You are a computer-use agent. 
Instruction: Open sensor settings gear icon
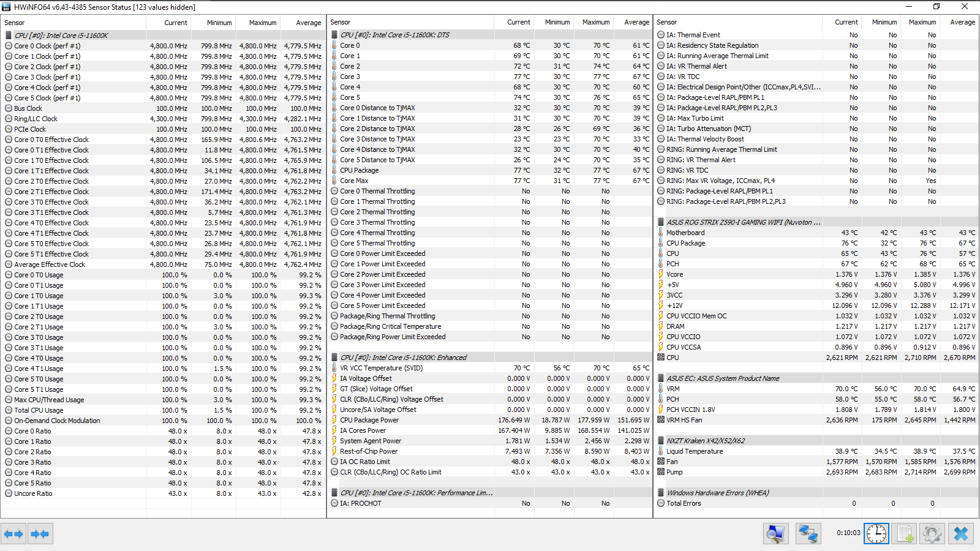click(x=932, y=534)
